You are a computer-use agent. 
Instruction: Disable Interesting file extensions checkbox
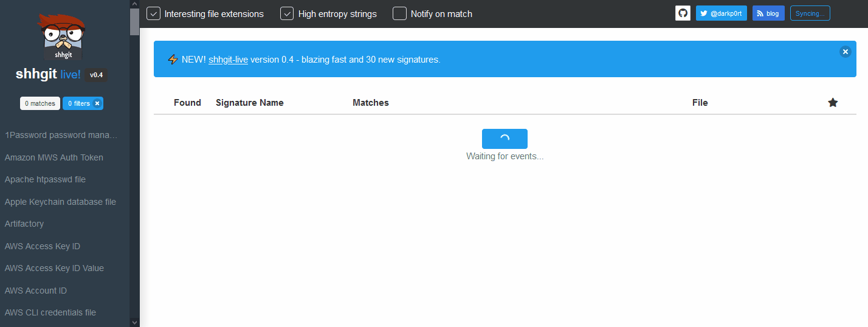point(154,13)
